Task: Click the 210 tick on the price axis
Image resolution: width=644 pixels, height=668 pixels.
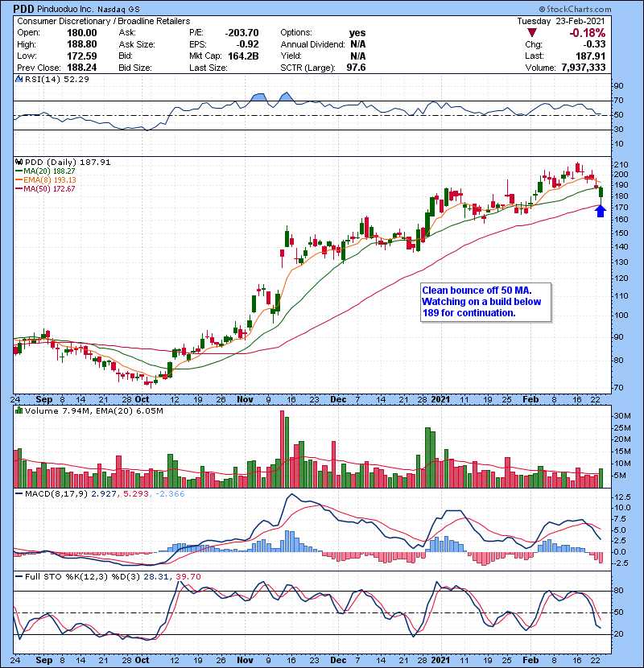Action: (x=621, y=165)
